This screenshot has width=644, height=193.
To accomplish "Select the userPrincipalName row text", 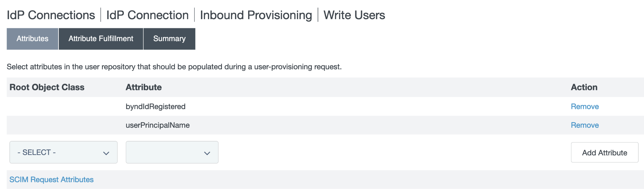I will pos(158,125).
